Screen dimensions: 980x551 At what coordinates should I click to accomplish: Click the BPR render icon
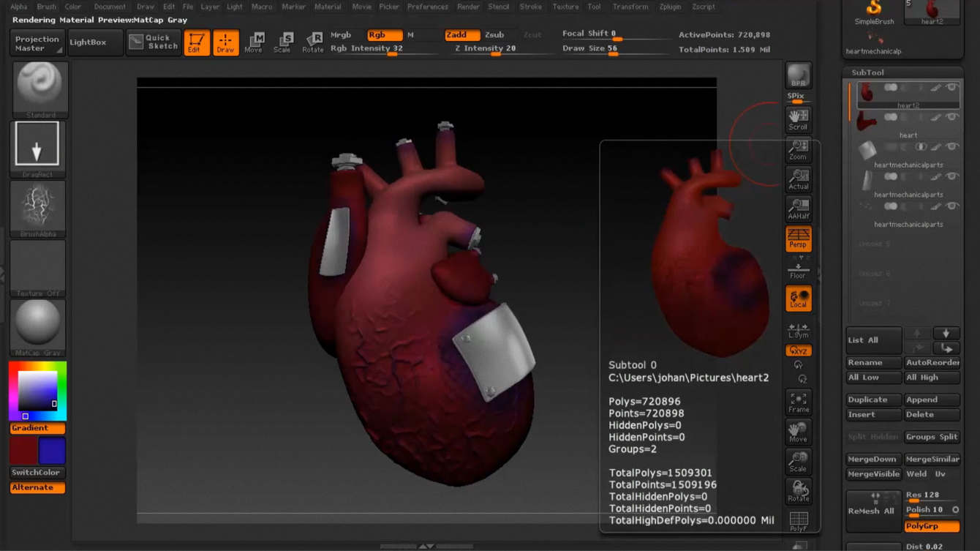tap(798, 76)
